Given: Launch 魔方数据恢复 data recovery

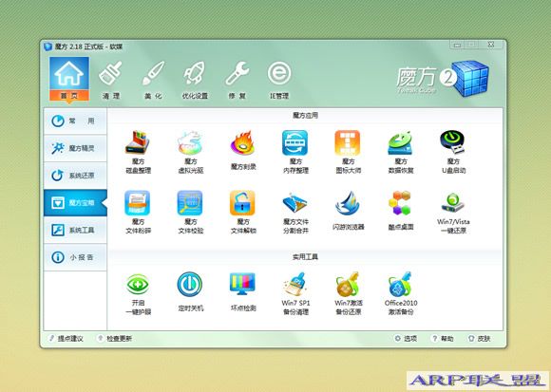Looking at the screenshot, I should tap(401, 152).
